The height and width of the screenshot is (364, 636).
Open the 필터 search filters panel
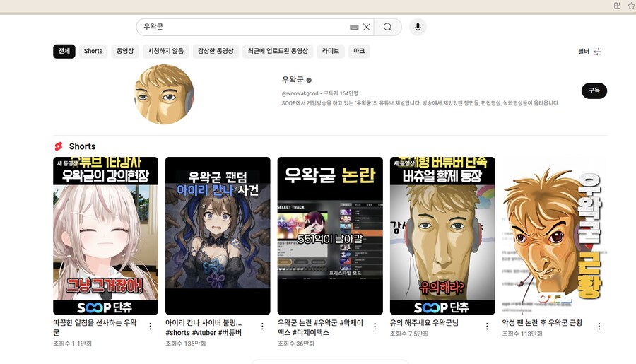pos(589,52)
